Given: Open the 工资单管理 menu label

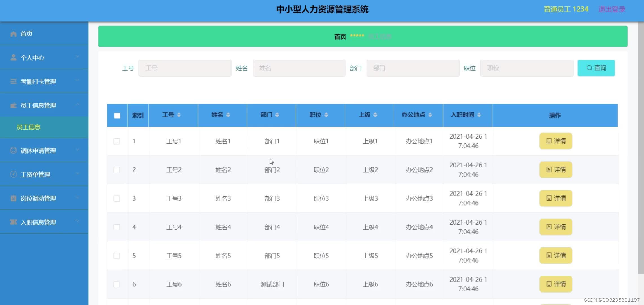Looking at the screenshot, I should (x=35, y=175).
